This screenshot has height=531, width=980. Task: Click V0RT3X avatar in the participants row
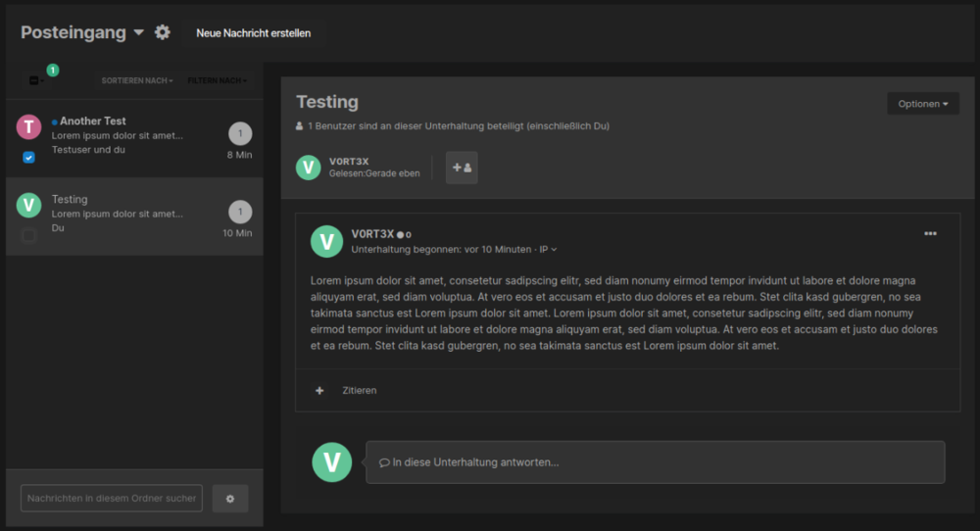coord(309,168)
